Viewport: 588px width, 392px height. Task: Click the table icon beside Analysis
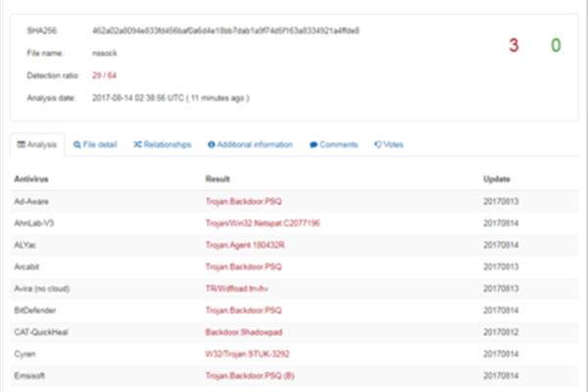[x=22, y=144]
